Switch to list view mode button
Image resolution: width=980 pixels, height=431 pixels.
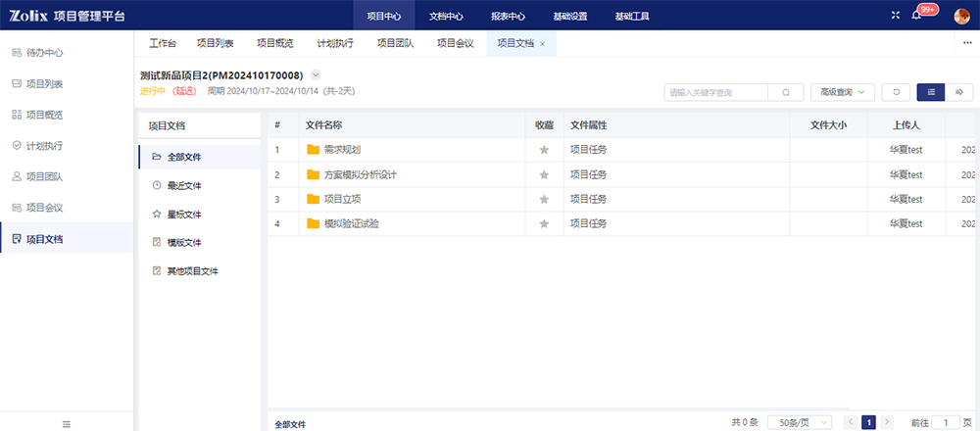[x=931, y=92]
